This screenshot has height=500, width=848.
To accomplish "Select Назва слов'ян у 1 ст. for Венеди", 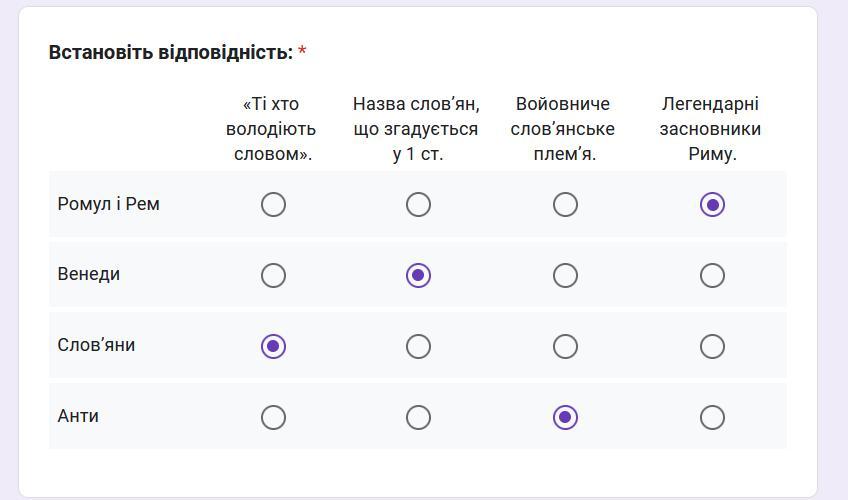I will pos(418,275).
